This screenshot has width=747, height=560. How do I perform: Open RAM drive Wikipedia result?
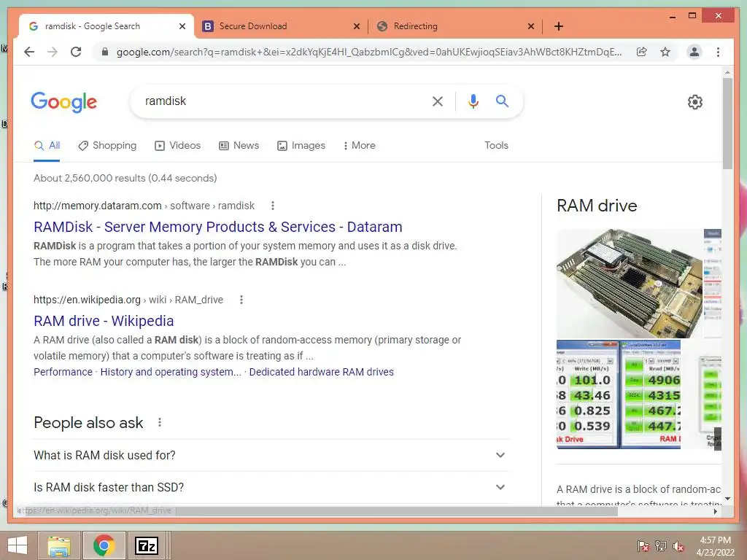(104, 321)
